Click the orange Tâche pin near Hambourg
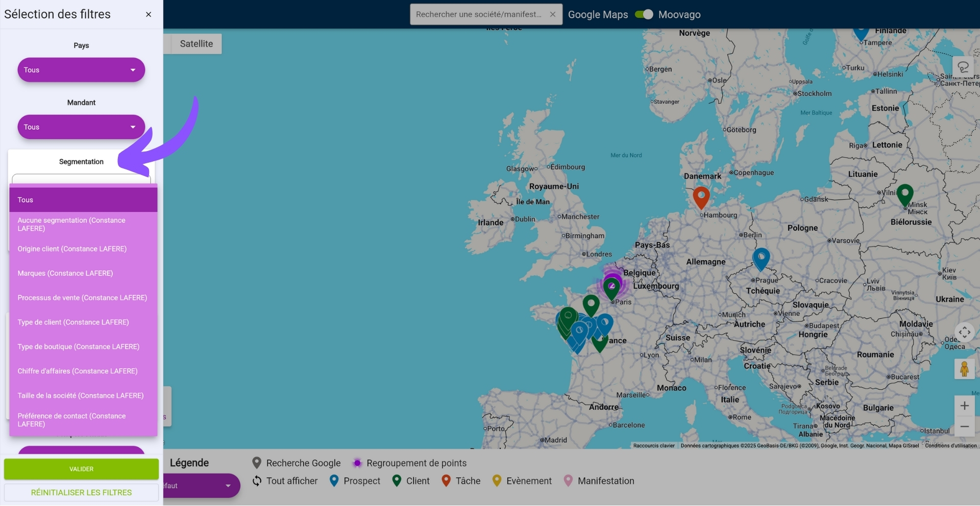The image size is (980, 506). [x=701, y=196]
